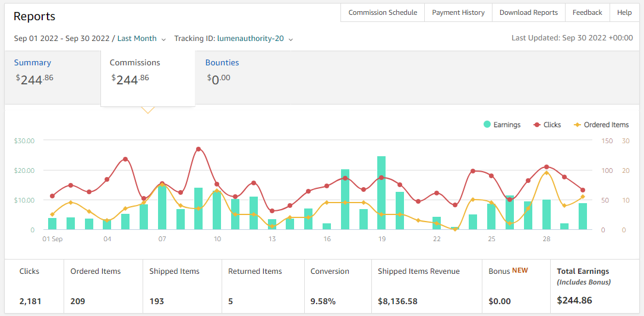Click the red Clicks legend marker

tap(536, 125)
